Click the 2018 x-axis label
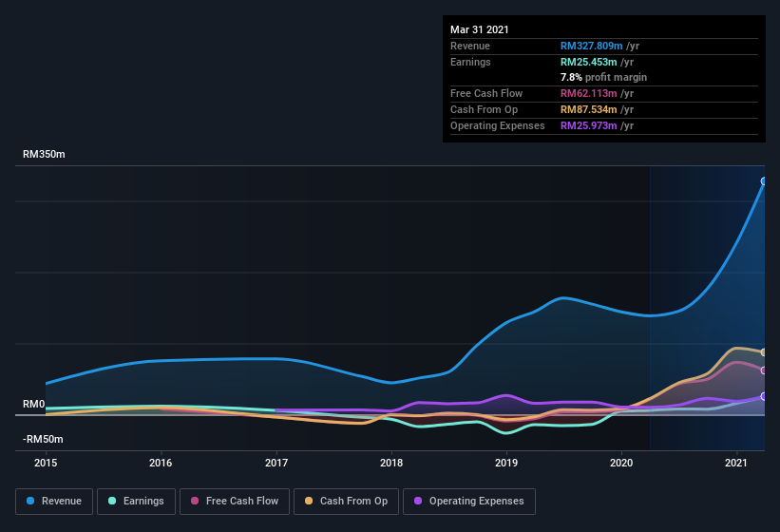The height and width of the screenshot is (532, 780). click(391, 463)
